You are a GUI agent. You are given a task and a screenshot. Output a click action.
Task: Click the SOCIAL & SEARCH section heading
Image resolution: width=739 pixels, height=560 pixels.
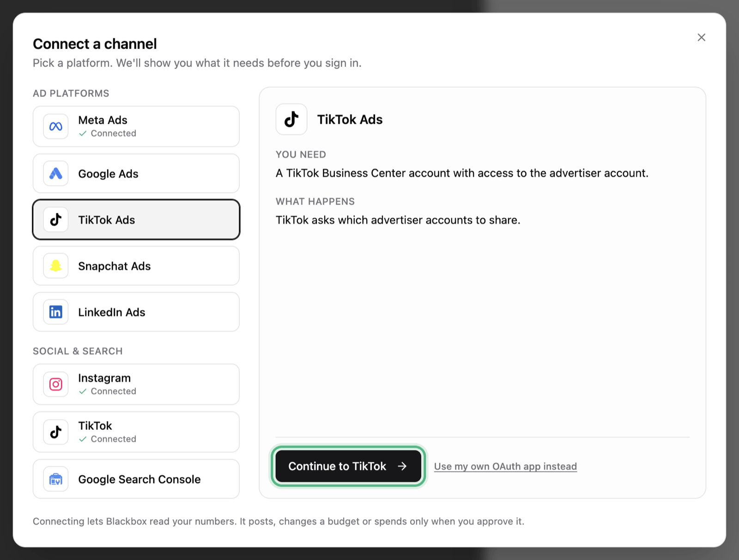[x=78, y=351]
